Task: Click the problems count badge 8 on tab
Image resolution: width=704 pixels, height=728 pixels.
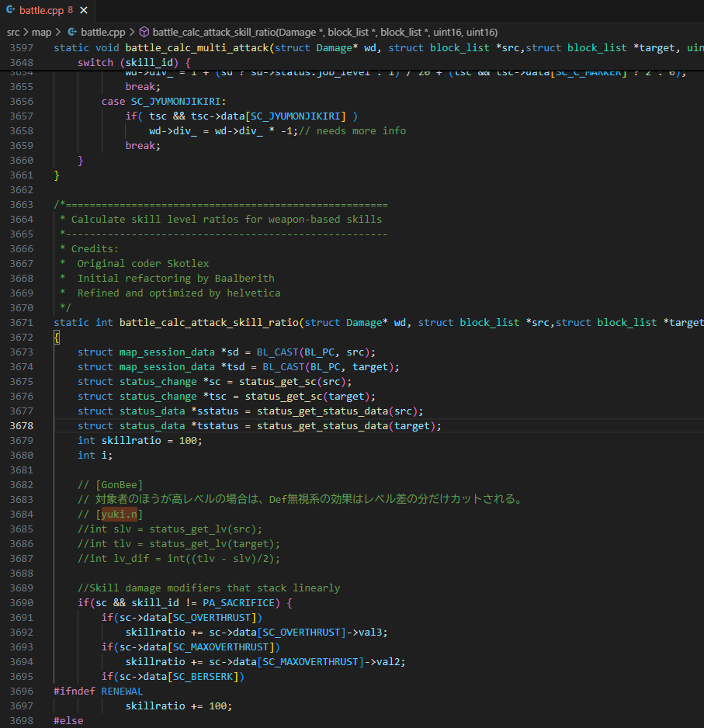Action: (70, 11)
